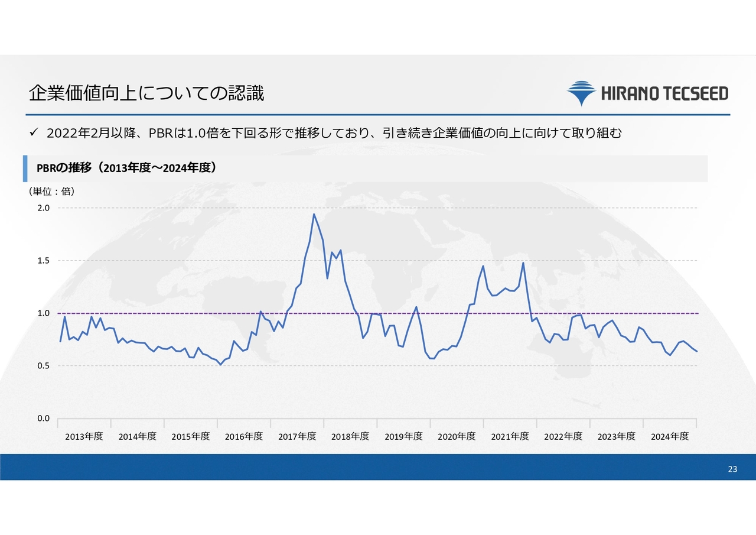Click the 2023年度 x-axis label
756x535 pixels.
tap(616, 436)
